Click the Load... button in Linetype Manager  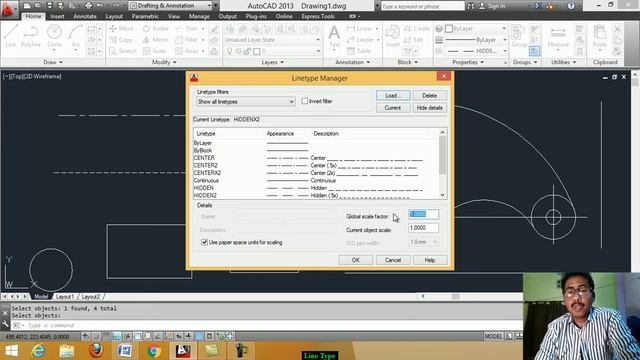tap(393, 96)
